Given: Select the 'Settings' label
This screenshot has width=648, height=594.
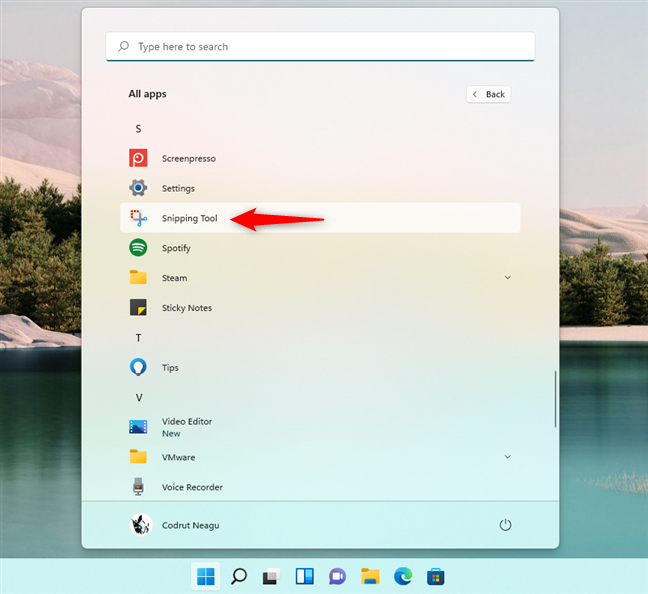Looking at the screenshot, I should pyautogui.click(x=178, y=188).
